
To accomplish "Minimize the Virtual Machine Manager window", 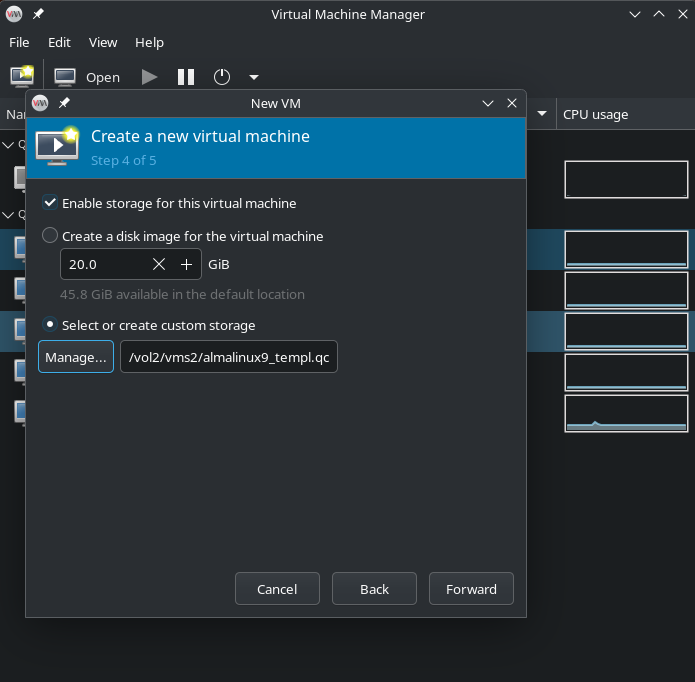I will click(635, 14).
